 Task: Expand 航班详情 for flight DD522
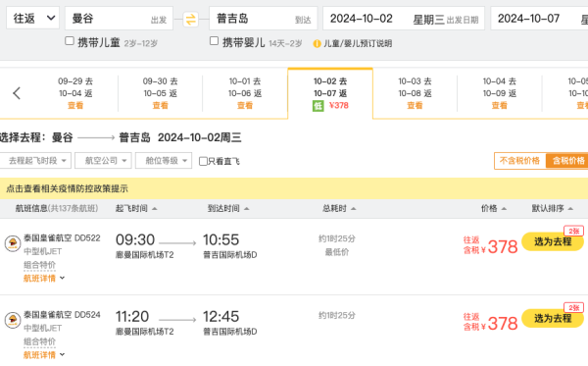(44, 278)
